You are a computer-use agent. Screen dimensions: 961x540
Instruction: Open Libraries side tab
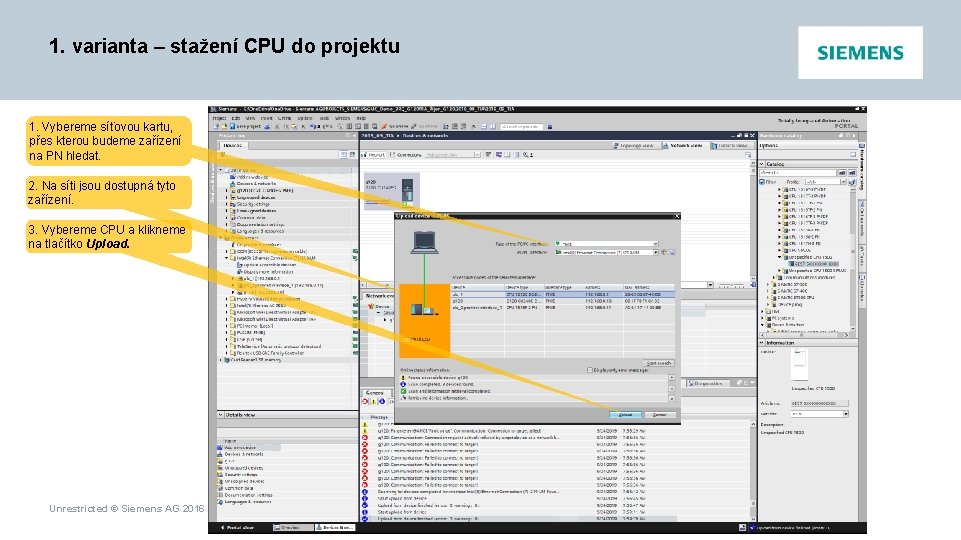862,289
